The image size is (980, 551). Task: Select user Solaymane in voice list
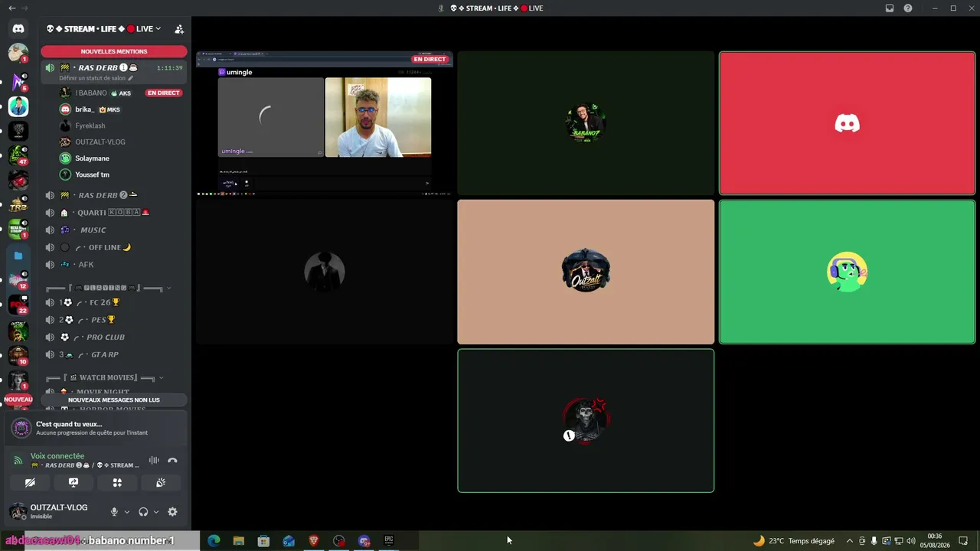pos(121,158)
